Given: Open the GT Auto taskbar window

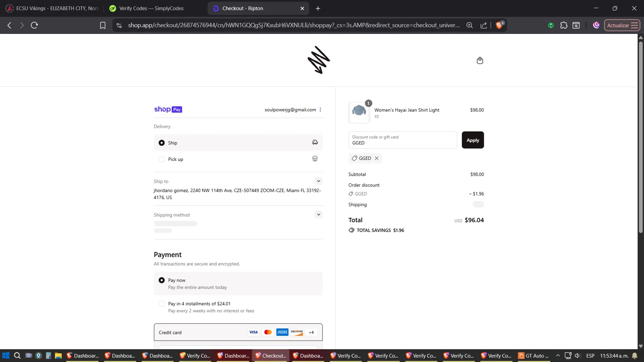Looking at the screenshot, I should (x=534, y=356).
